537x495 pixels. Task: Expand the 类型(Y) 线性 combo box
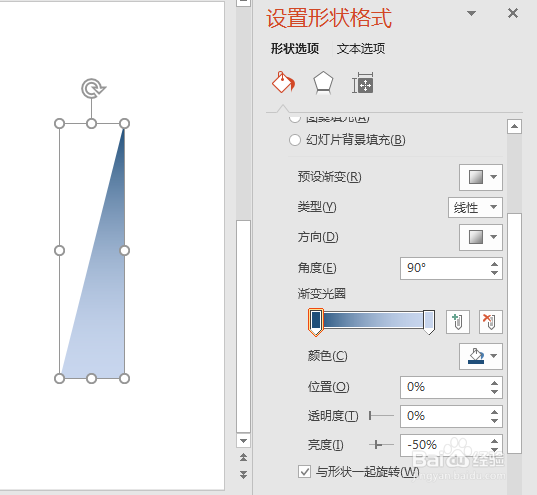point(475,207)
